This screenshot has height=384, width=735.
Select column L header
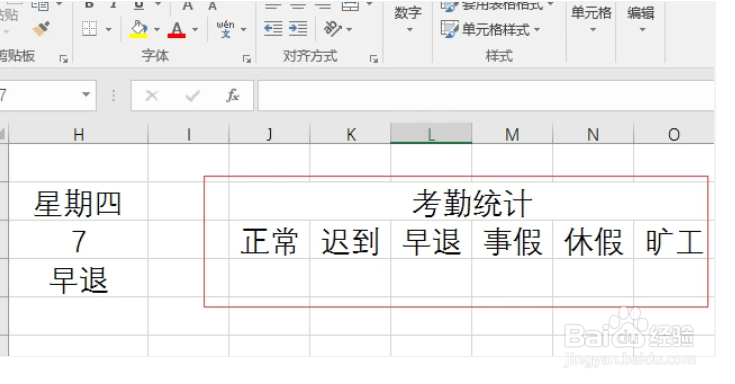(431, 135)
